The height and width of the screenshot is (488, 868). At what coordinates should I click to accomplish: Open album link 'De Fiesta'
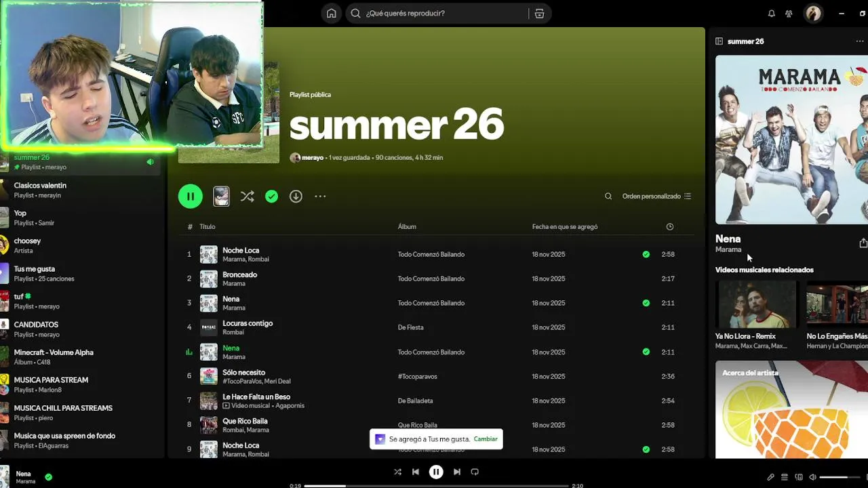[410, 327]
